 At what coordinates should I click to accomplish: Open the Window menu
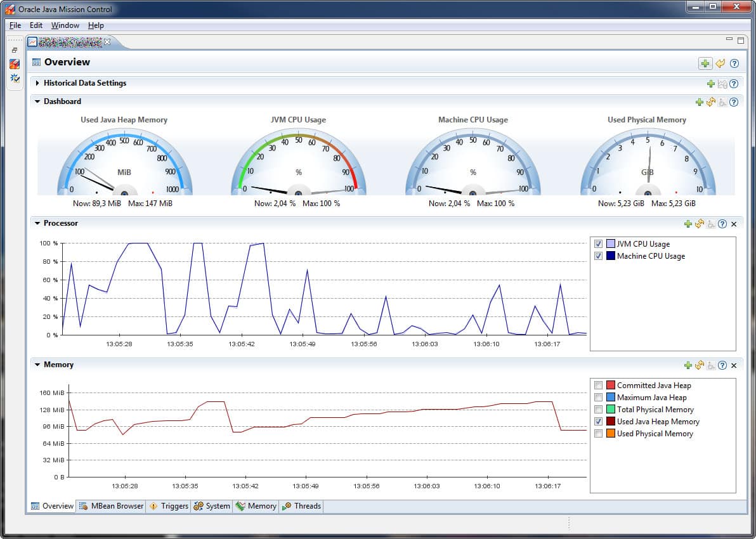pyautogui.click(x=65, y=25)
